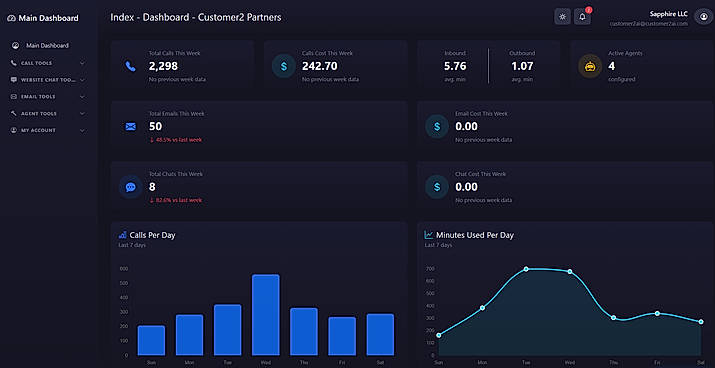Screen dimensions: 715x368
Task: Expand the My Account chevron
Action: coord(82,130)
